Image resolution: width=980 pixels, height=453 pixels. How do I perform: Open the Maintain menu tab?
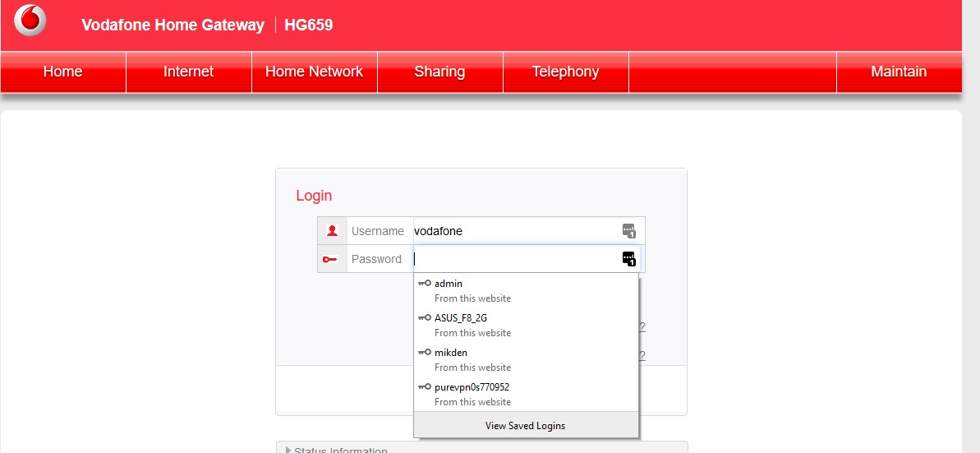[899, 72]
